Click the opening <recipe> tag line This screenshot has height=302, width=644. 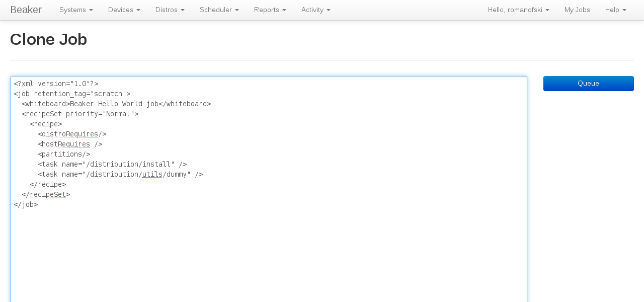[46, 124]
